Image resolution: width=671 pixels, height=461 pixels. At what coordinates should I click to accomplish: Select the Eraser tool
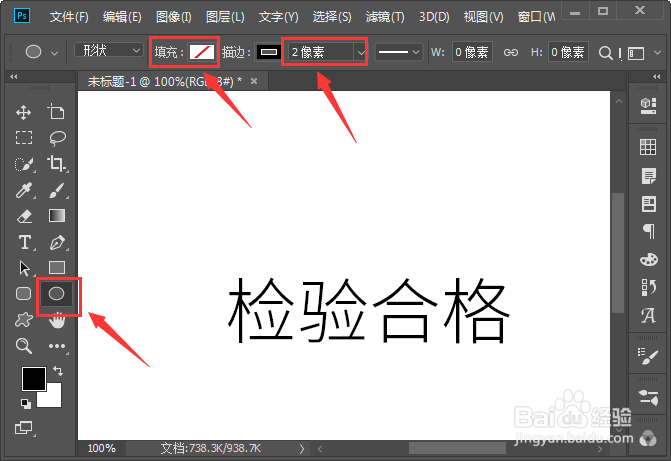pos(24,216)
